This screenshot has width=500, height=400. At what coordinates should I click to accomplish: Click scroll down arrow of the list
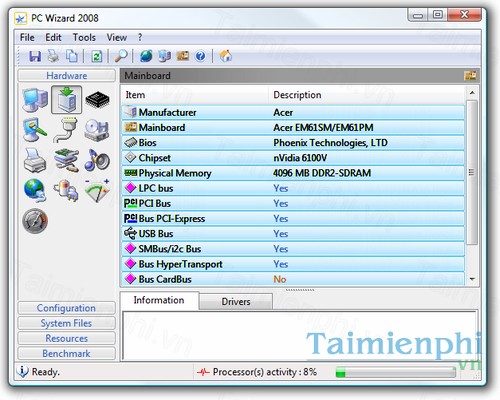(472, 279)
